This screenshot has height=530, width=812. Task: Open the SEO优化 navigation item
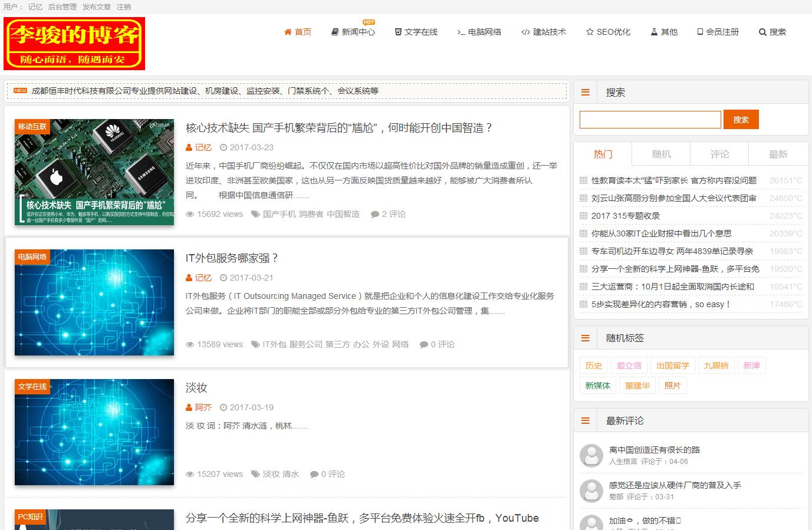click(x=608, y=32)
